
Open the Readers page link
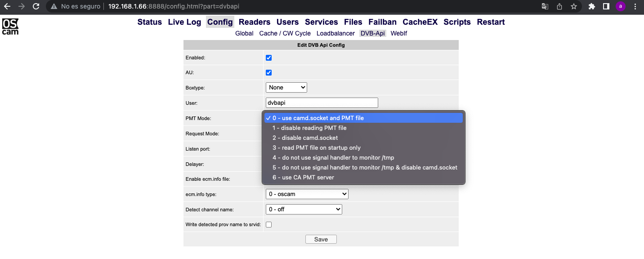pos(255,22)
